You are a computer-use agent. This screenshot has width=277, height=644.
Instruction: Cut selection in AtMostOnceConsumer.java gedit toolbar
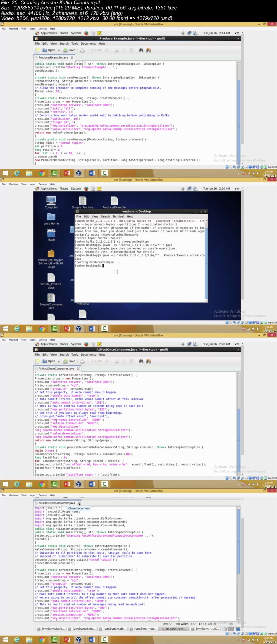[x=117, y=361]
